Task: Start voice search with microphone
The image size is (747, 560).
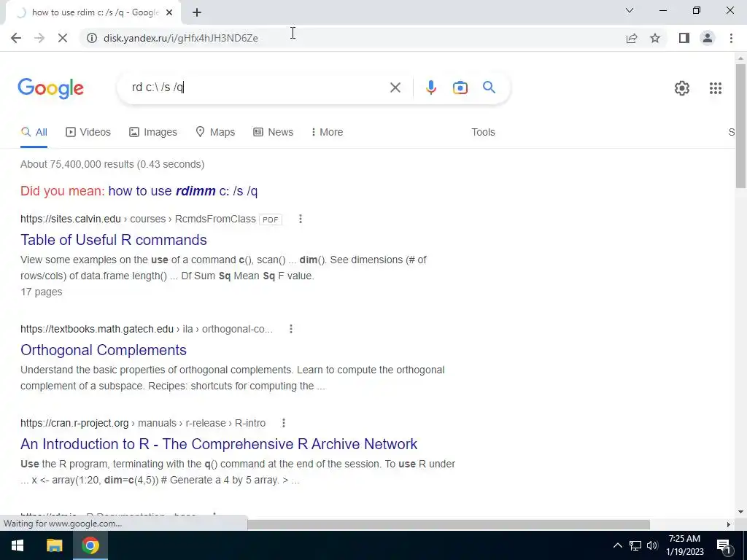Action: [430, 87]
